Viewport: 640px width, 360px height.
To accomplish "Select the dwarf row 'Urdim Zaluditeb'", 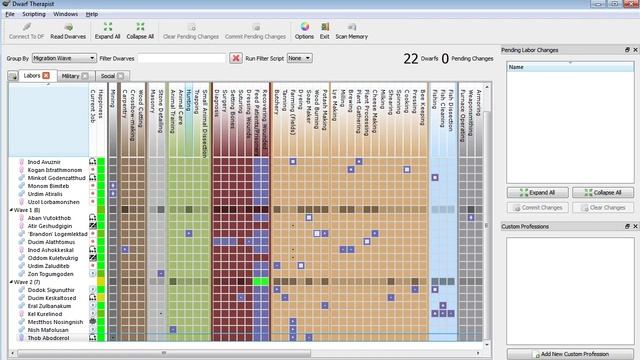I will tap(49, 266).
